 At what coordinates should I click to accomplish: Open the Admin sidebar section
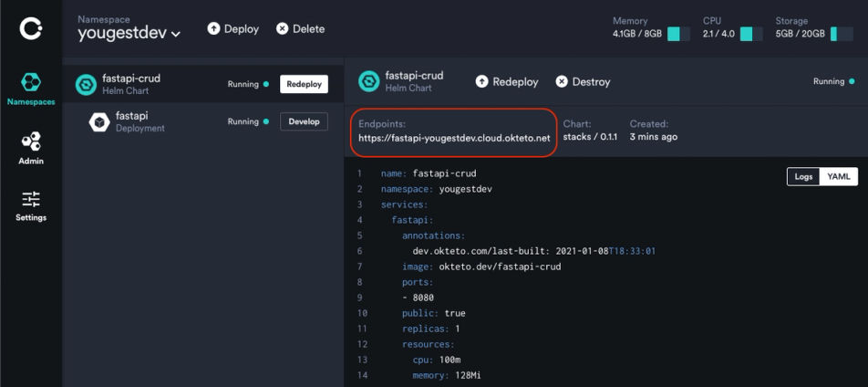pyautogui.click(x=31, y=148)
